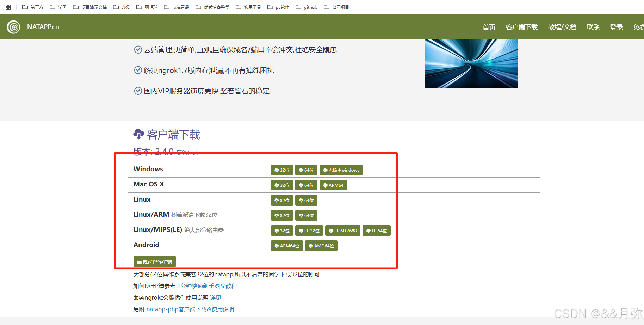The image size is (644, 325).
Task: Click the checkmark icon beside 国内VIP服务器
Action: click(x=138, y=91)
